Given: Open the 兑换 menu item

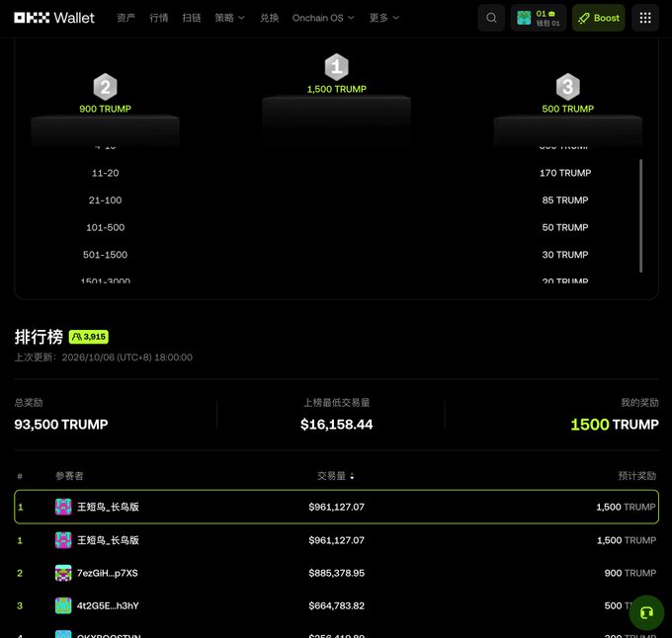Looking at the screenshot, I should tap(270, 18).
